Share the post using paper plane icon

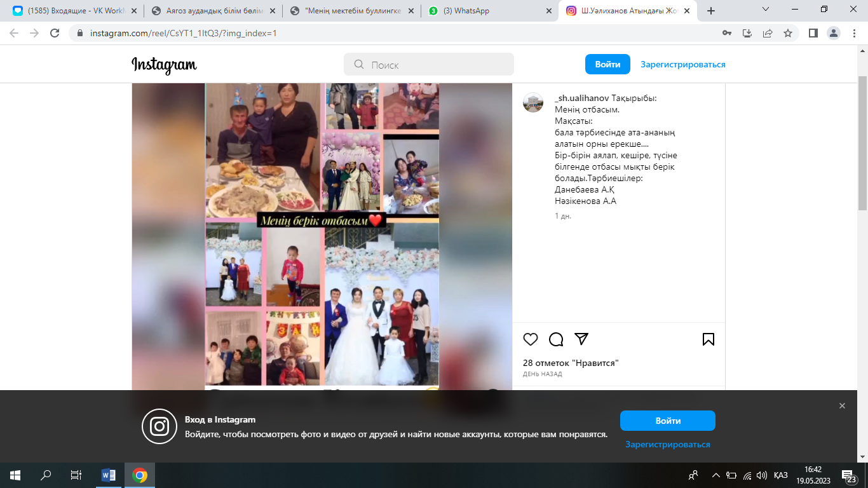[x=581, y=339]
